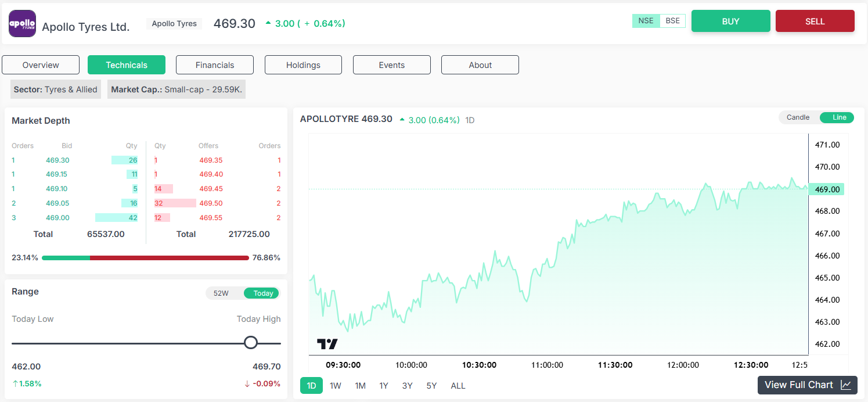Click the green BUY button
Screen dimensions: 868x402
(x=731, y=21)
